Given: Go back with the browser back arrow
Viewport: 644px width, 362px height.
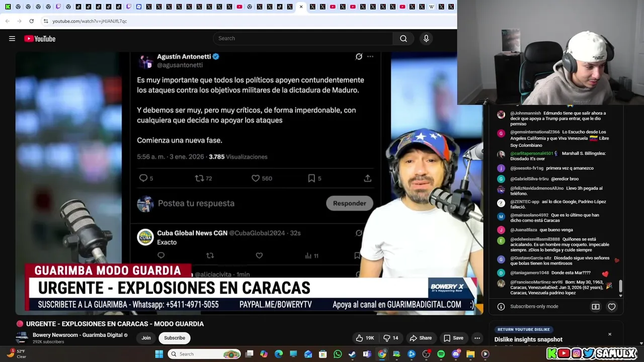Looking at the screenshot, I should [8, 21].
